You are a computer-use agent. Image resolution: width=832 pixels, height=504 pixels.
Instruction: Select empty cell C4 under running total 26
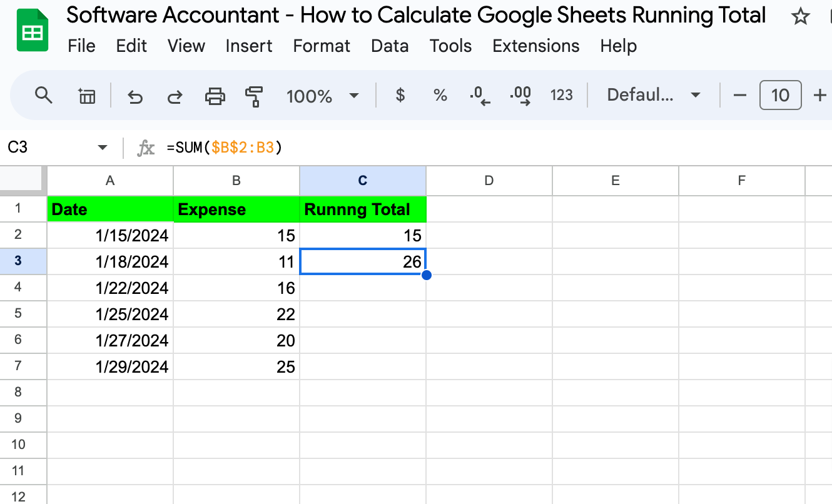363,288
